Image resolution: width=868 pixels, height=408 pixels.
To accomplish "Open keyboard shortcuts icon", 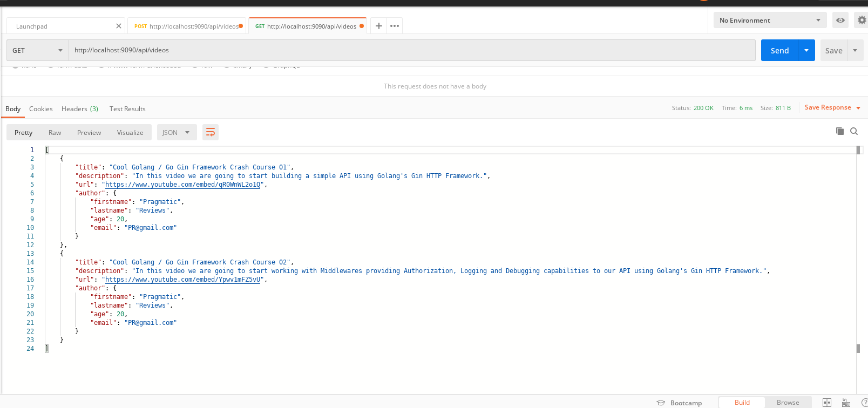I will [x=846, y=403].
